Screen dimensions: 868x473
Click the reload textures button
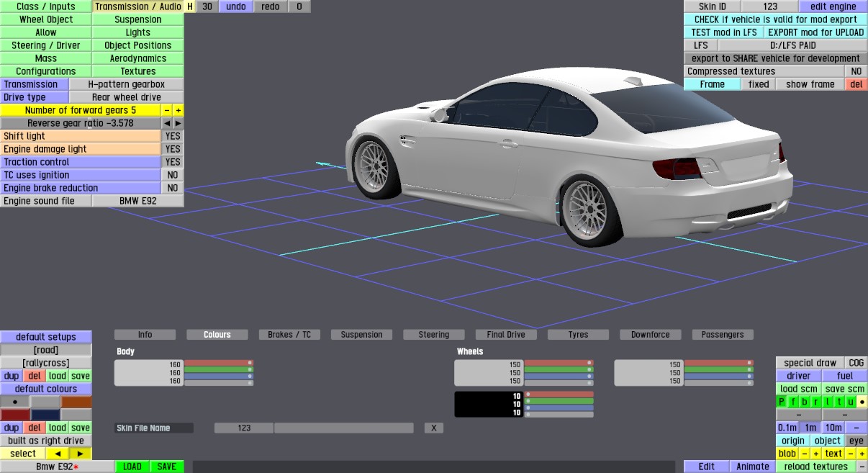point(816,467)
